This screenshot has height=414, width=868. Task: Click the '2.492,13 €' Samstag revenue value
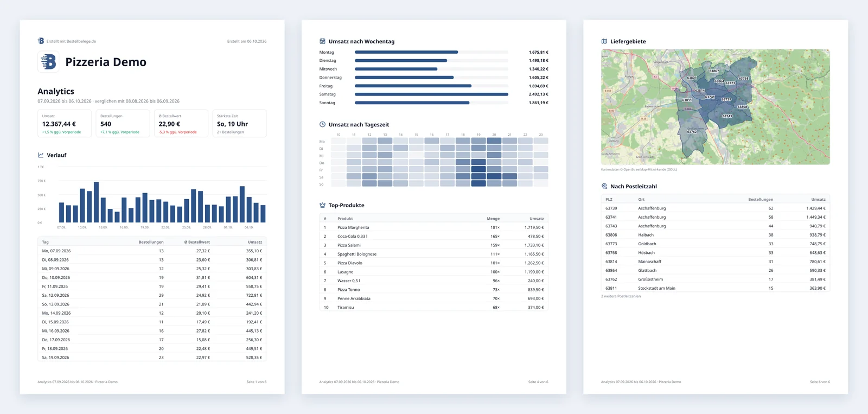539,94
